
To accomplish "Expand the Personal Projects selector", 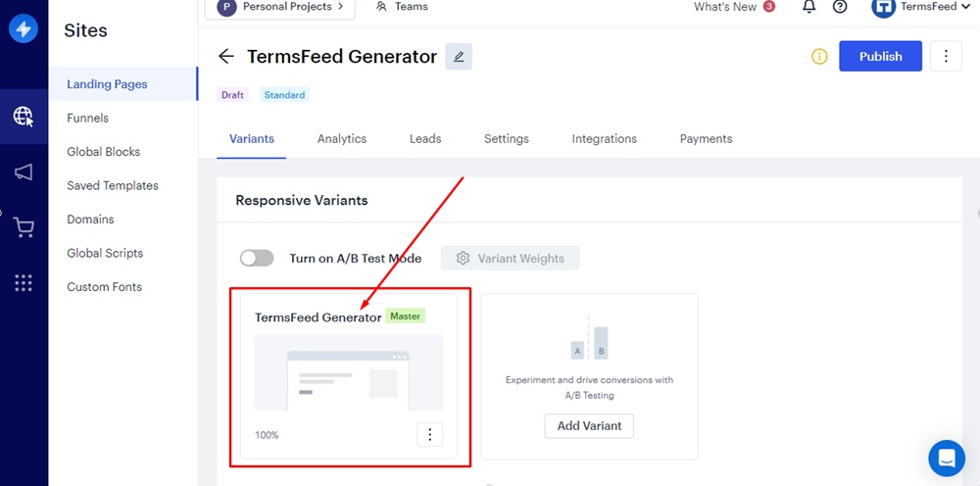I will point(280,8).
